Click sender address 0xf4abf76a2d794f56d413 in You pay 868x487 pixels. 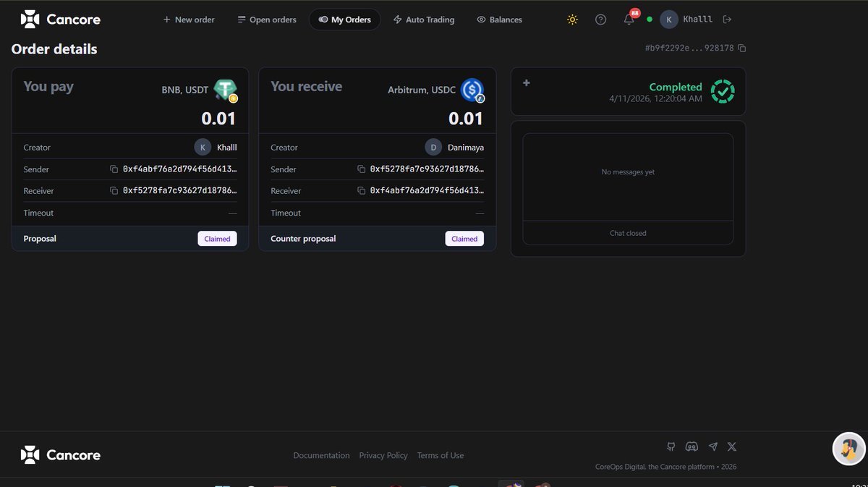(179, 169)
